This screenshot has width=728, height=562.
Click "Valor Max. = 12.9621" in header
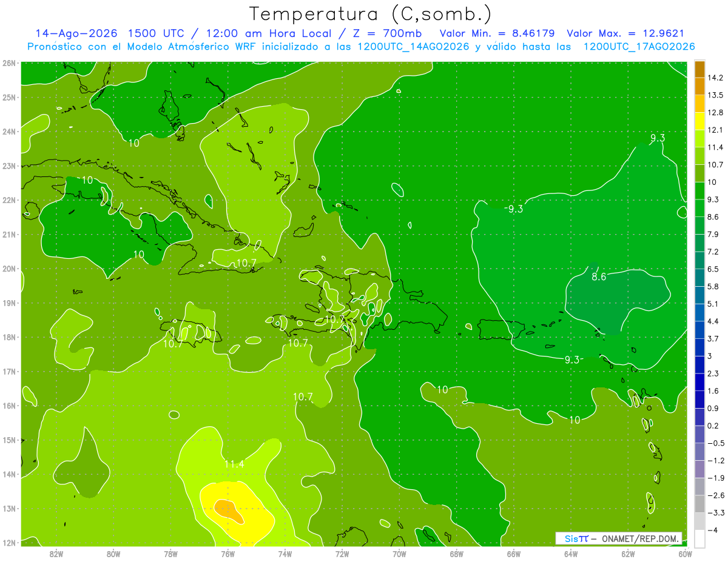(x=625, y=33)
